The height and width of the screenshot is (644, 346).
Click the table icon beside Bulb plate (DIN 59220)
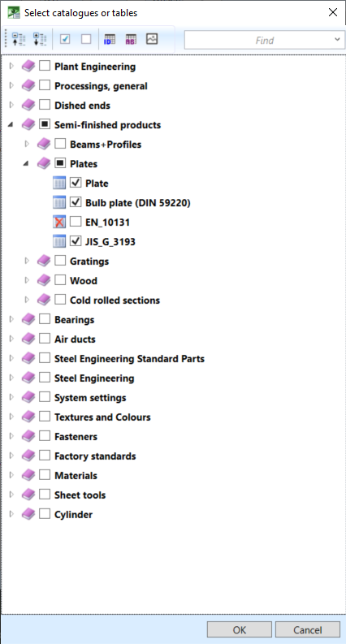tap(59, 202)
